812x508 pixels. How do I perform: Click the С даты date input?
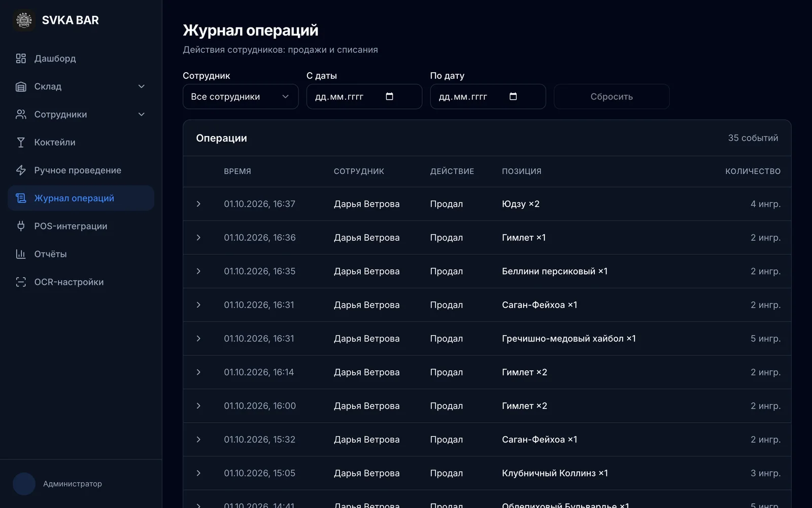point(364,97)
